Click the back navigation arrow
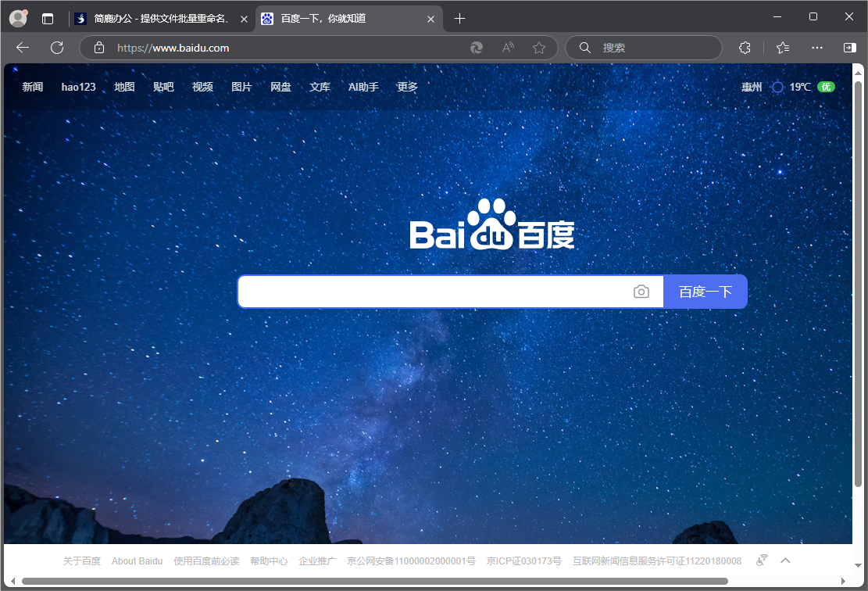 click(22, 48)
